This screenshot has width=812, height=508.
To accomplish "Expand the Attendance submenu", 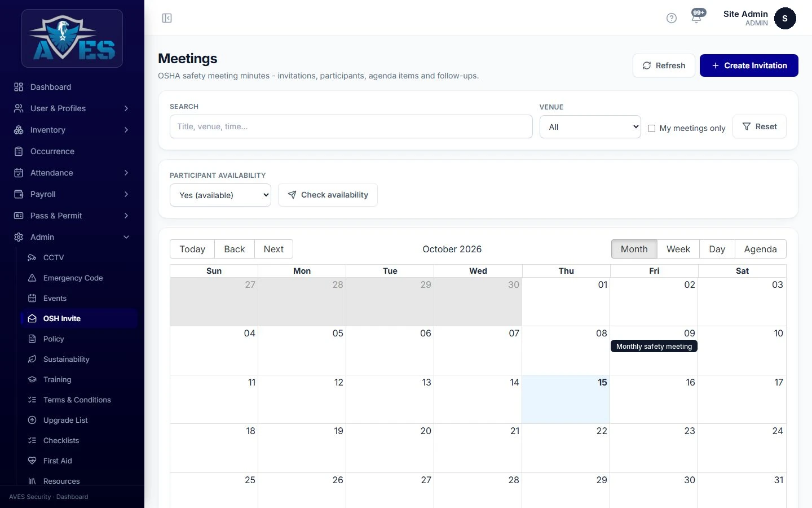I will [72, 173].
